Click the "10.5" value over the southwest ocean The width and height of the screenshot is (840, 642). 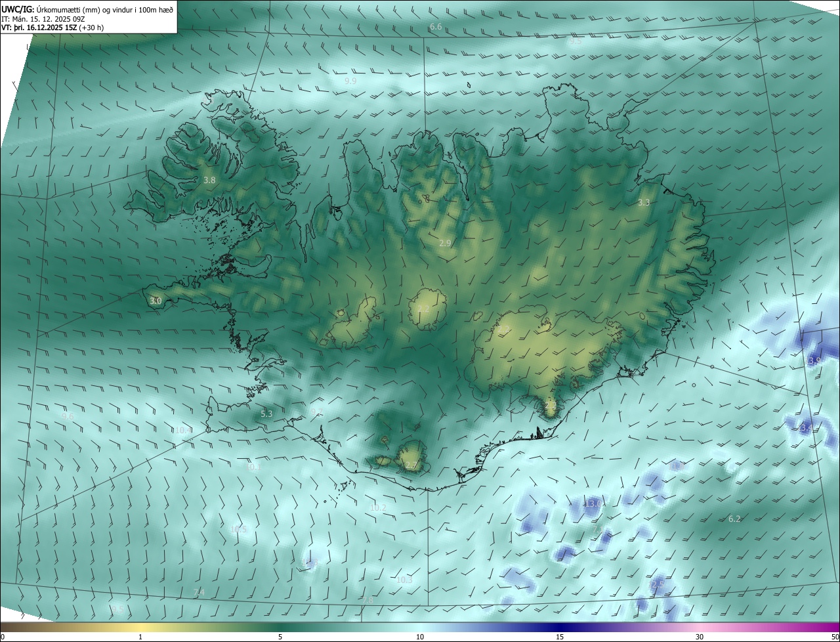[238, 530]
